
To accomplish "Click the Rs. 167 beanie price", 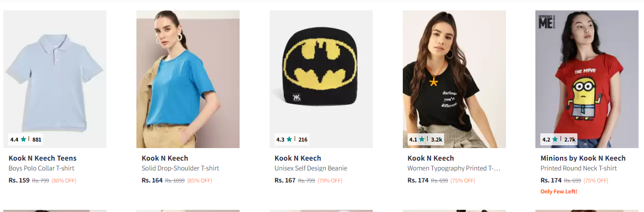I will tap(285, 180).
